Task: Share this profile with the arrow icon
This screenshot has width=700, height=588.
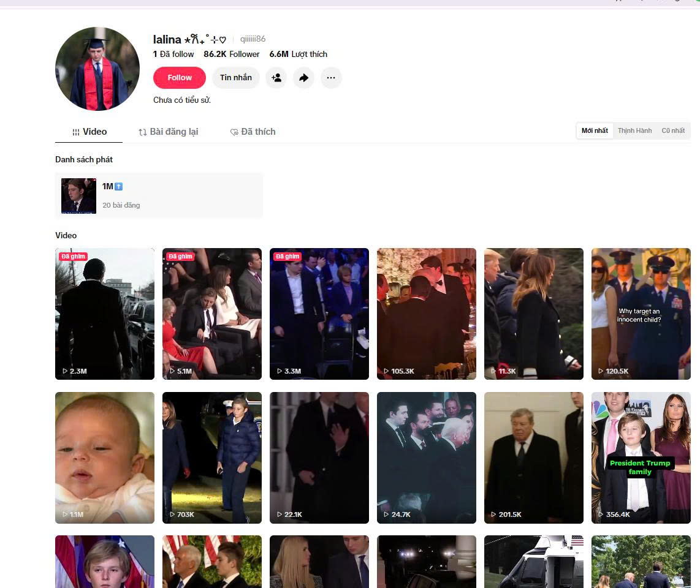Action: coord(303,78)
